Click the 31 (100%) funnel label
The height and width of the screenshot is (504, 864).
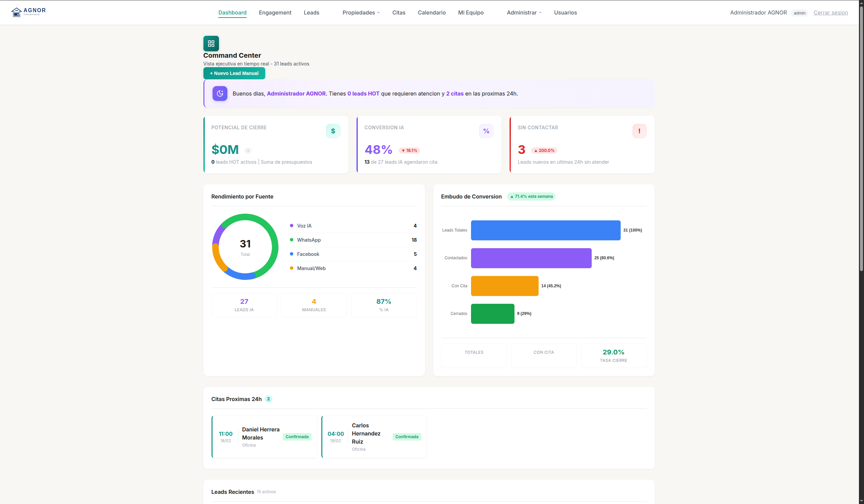(632, 230)
